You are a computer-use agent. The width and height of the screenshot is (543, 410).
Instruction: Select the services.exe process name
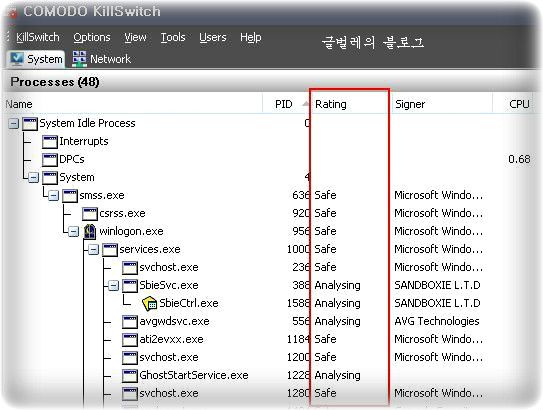click(150, 249)
